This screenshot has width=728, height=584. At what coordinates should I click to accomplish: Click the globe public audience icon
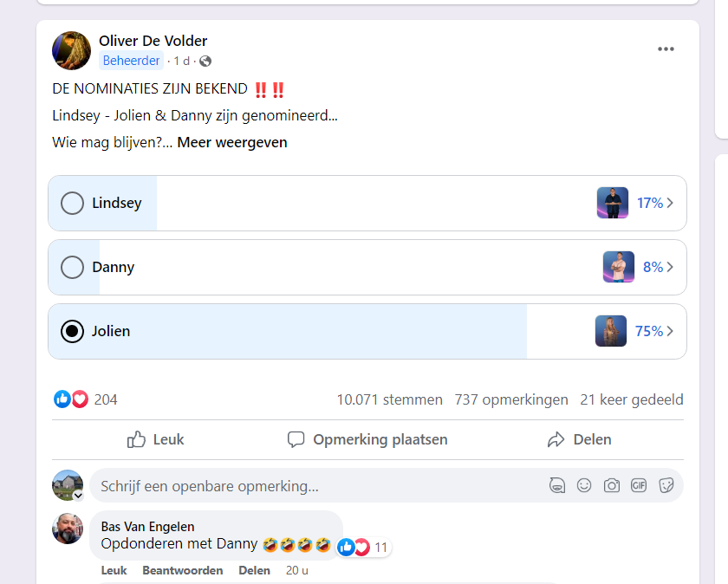coord(205,62)
